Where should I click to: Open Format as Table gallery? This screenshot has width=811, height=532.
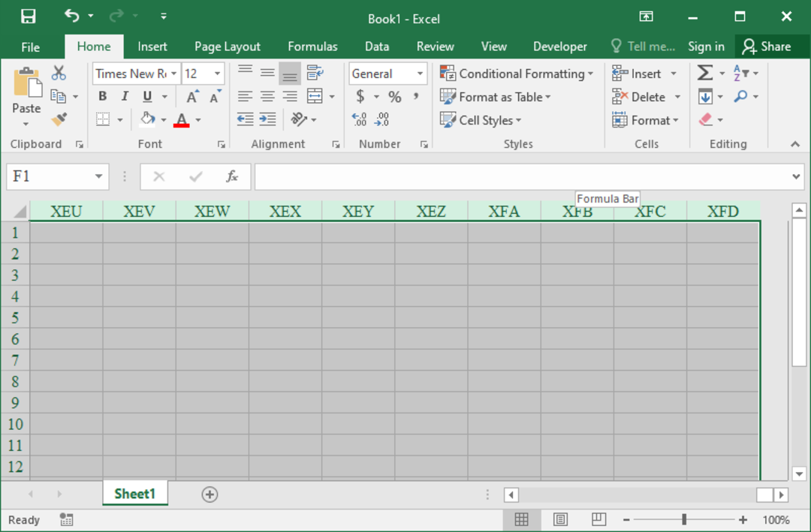click(496, 97)
